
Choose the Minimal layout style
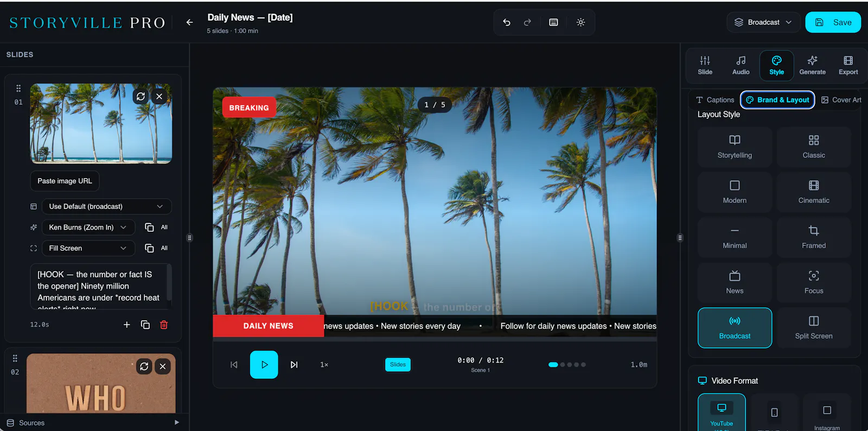(735, 237)
